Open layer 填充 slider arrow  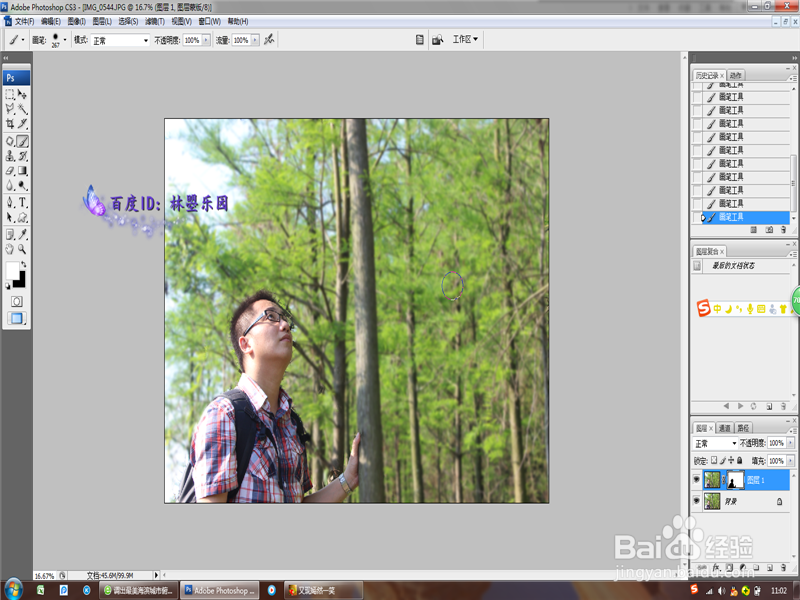point(790,461)
